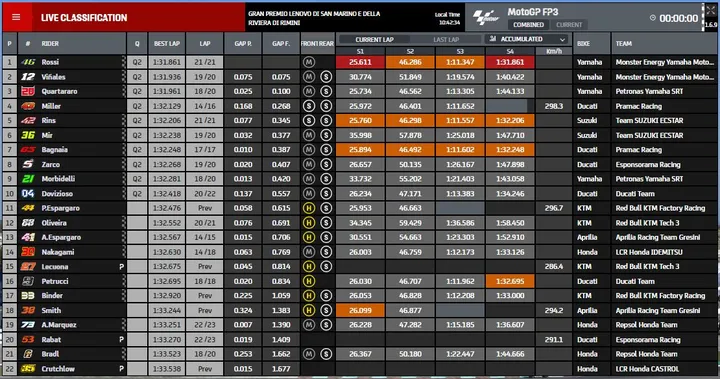Click Dovizioso lap count 20/22
The width and height of the screenshot is (720, 379).
(205, 193)
